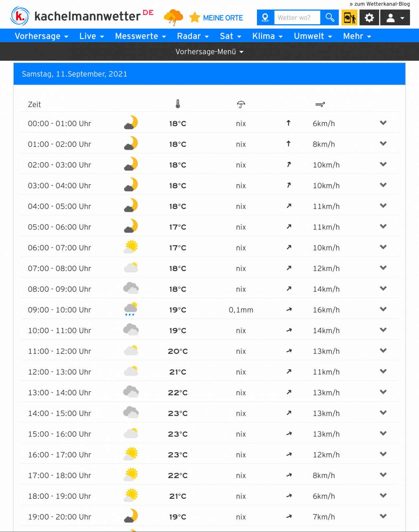Follow the zum Wetterkanal-Blog link

pos(380,4)
